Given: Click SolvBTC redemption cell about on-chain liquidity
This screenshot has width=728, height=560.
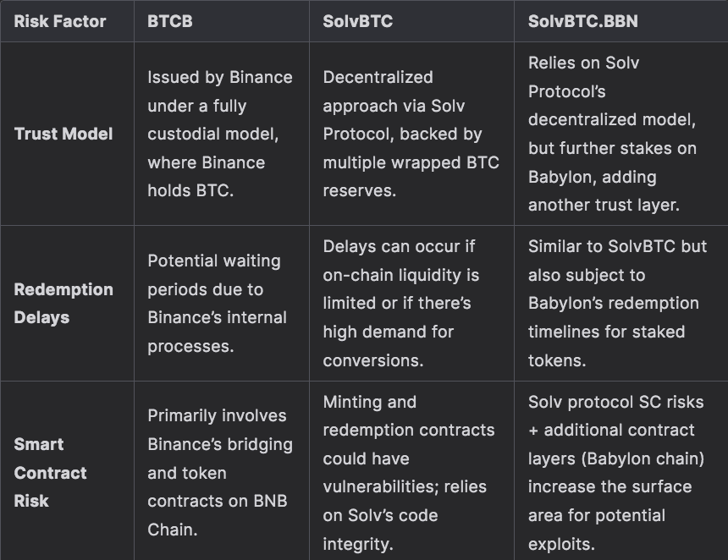Looking at the screenshot, I should pyautogui.click(x=401, y=303).
